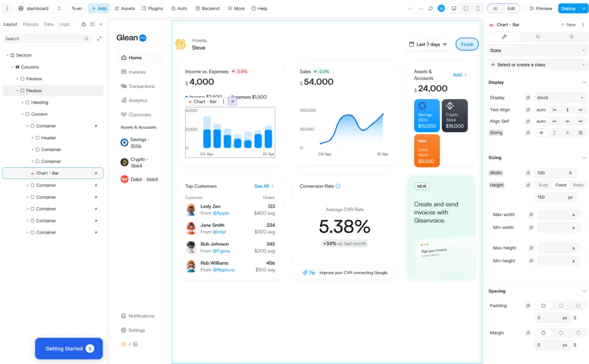Click binding icon on Chart - Bar tree row

pyautogui.click(x=96, y=173)
